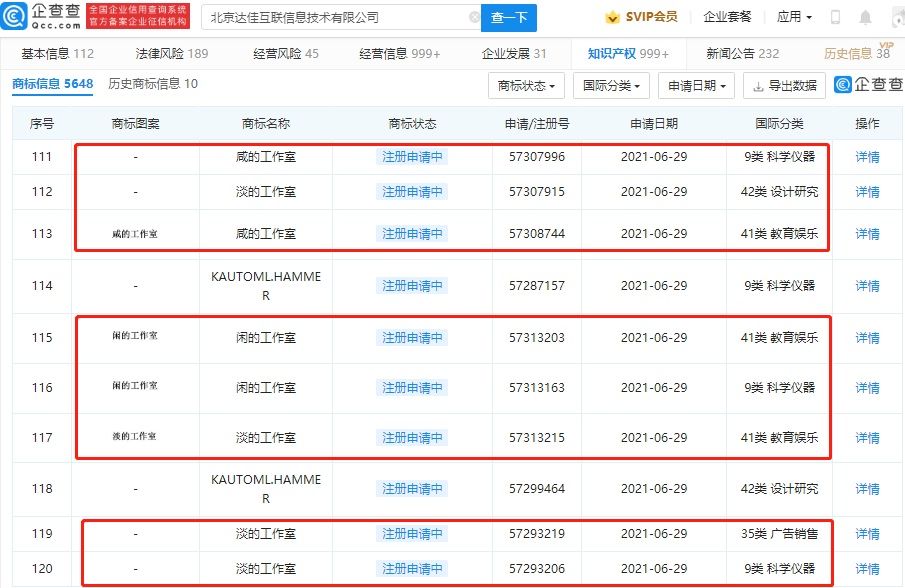Click the 申请日期 column header
The width and height of the screenshot is (905, 588).
(654, 124)
